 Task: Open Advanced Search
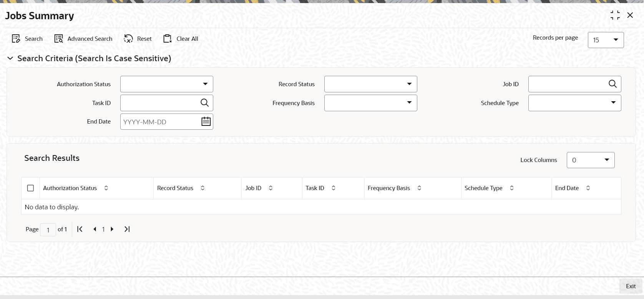click(83, 38)
